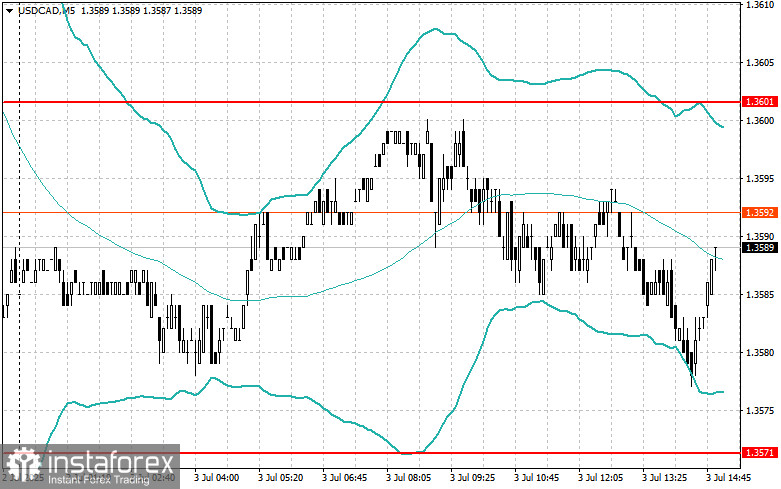
Task: Click the 3 Jul 13:25 time label
Action: [x=664, y=478]
